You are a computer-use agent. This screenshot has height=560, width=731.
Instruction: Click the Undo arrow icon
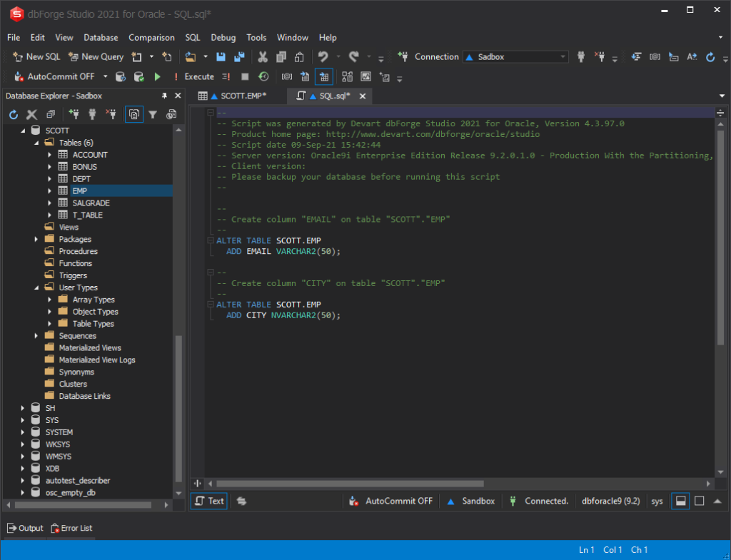click(323, 57)
